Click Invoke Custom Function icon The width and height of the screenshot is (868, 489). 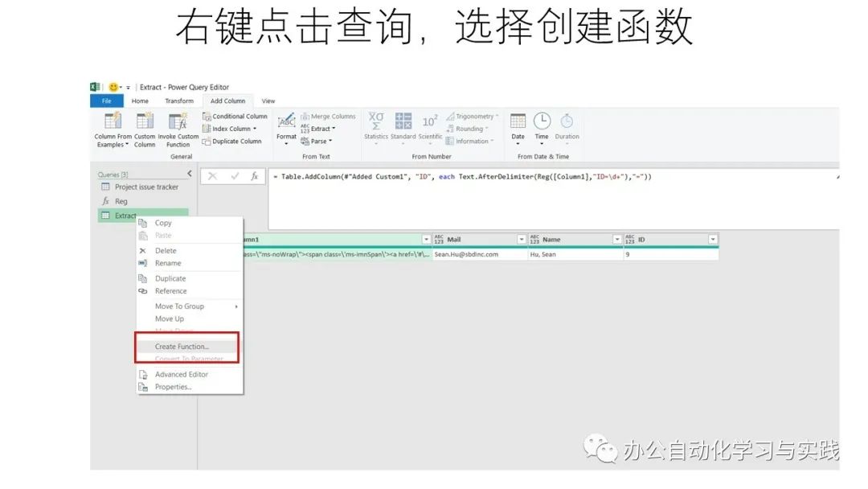pyautogui.click(x=178, y=121)
